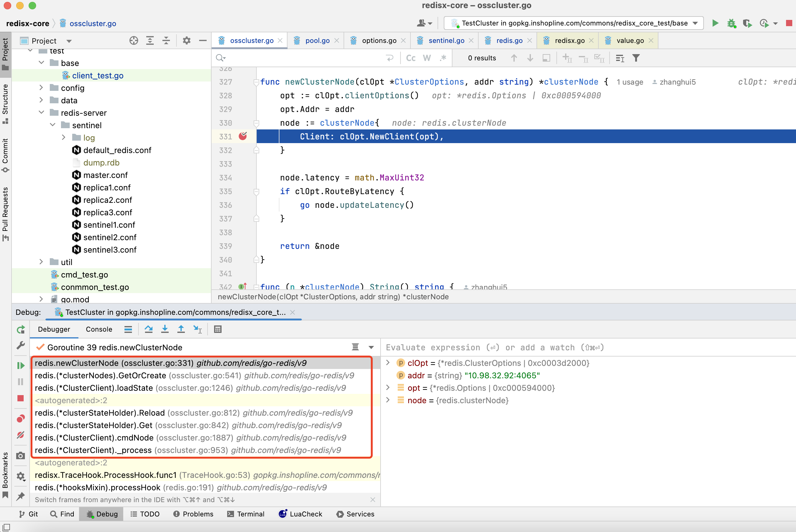The width and height of the screenshot is (796, 532).
Task: Step out button in debugger toolbar
Action: tap(181, 329)
